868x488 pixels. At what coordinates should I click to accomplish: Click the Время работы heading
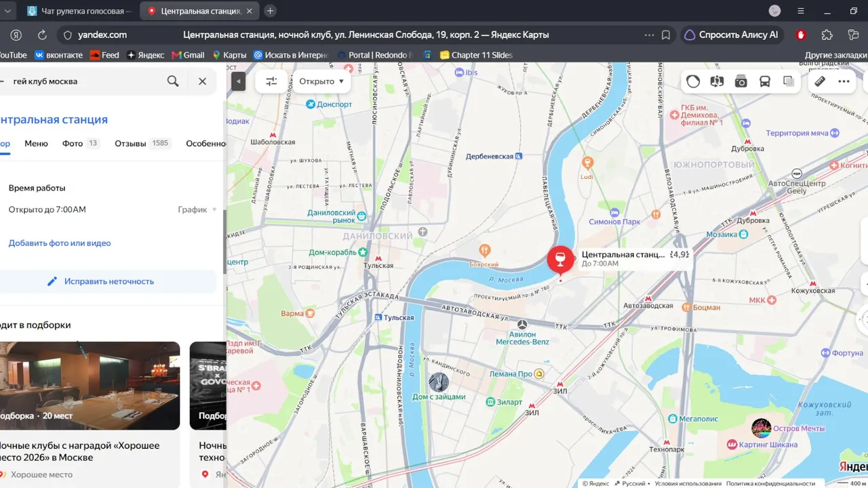pyautogui.click(x=37, y=188)
